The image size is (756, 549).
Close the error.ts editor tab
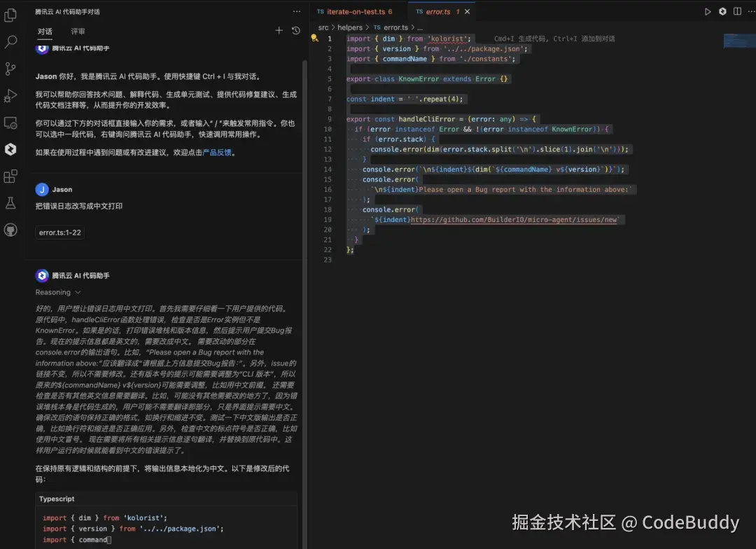pyautogui.click(x=467, y=12)
